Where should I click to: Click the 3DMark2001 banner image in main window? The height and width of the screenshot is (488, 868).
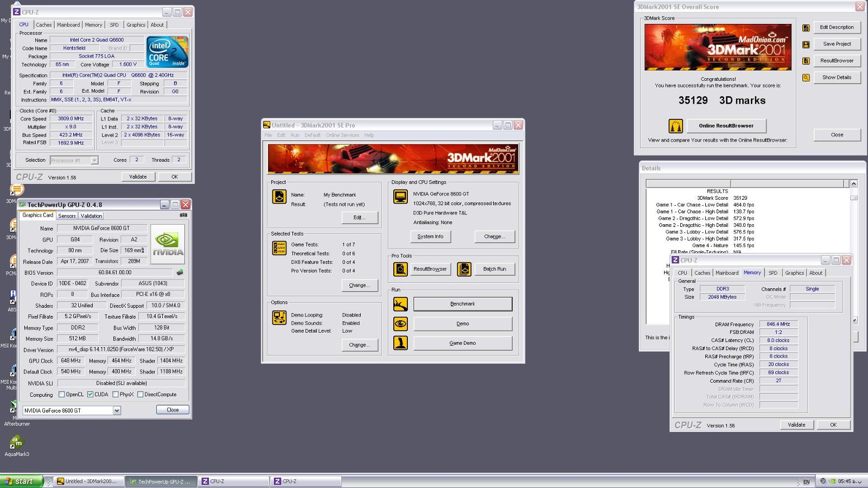click(x=393, y=159)
